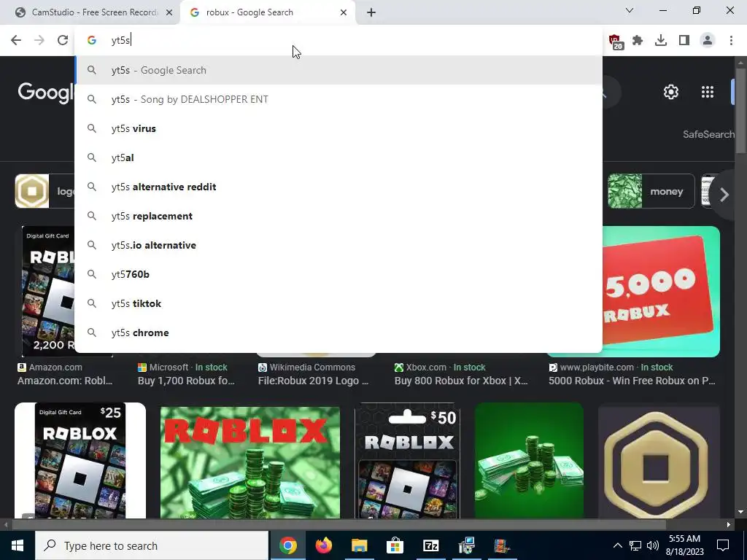This screenshot has height=560, width=747.
Task: Close the CamStudio tab
Action: (x=169, y=12)
